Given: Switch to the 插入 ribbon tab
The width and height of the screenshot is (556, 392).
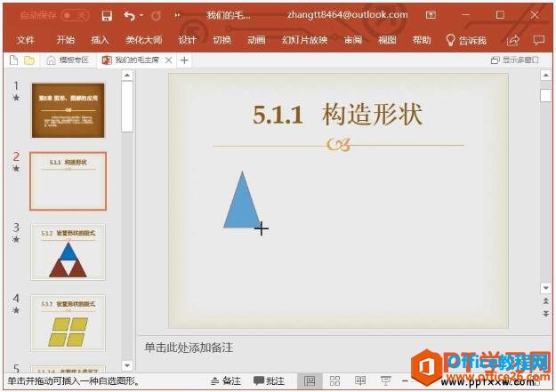Looking at the screenshot, I should (x=100, y=40).
